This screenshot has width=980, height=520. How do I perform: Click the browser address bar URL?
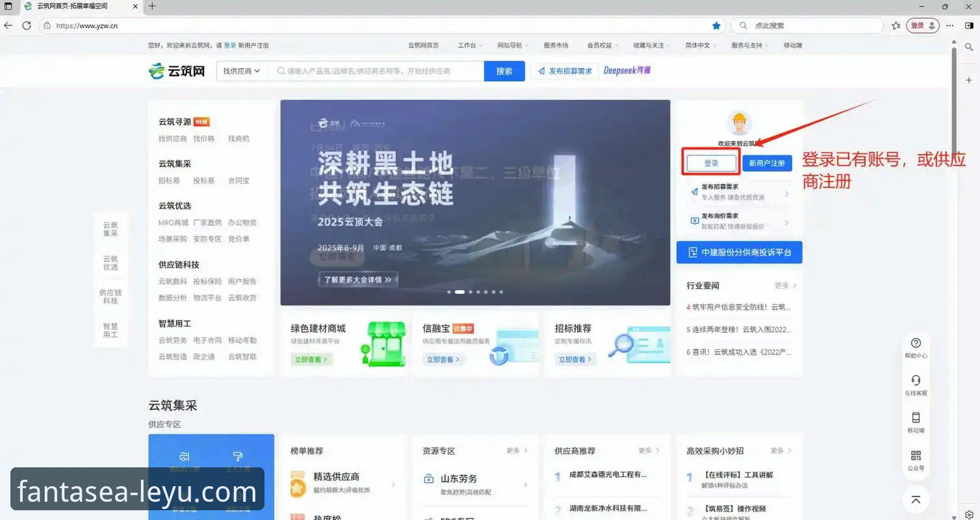[x=86, y=25]
